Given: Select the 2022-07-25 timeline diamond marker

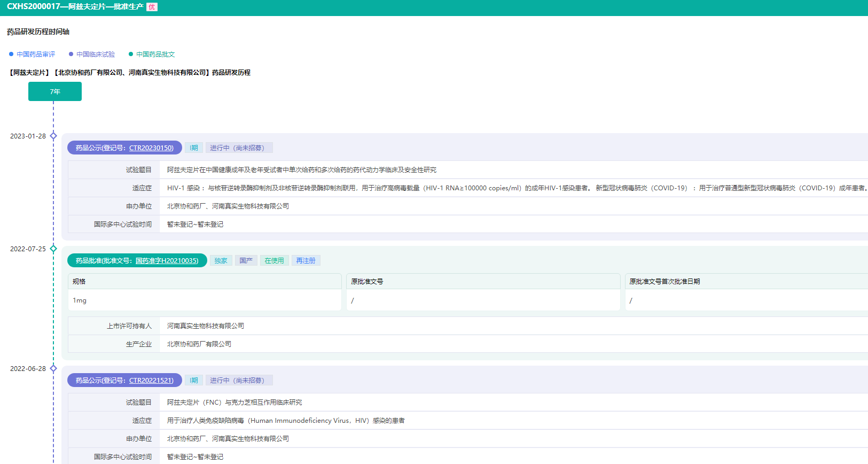Looking at the screenshot, I should [x=53, y=249].
